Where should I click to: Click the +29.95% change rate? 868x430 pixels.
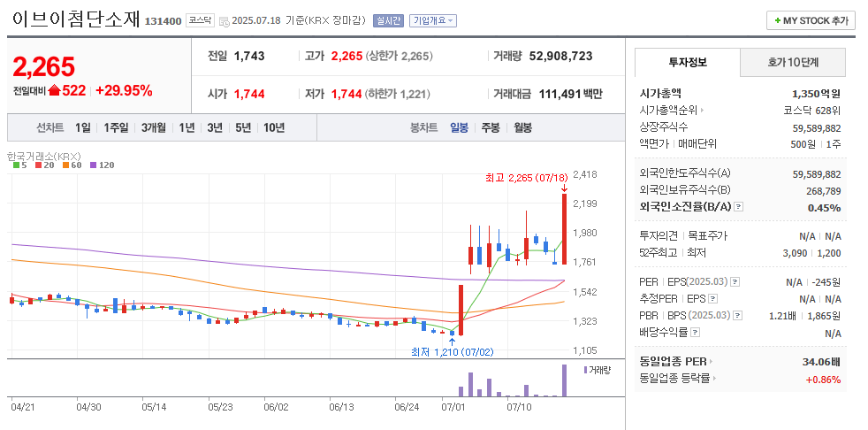click(124, 91)
